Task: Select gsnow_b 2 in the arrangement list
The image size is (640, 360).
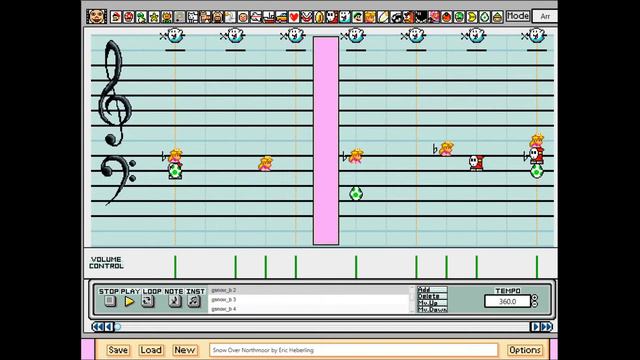Action: tap(309, 290)
